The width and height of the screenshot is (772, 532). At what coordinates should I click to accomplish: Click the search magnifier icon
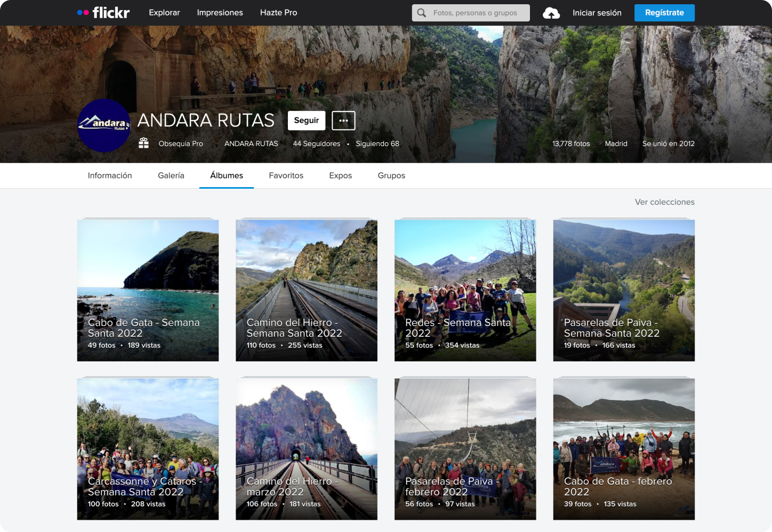422,13
